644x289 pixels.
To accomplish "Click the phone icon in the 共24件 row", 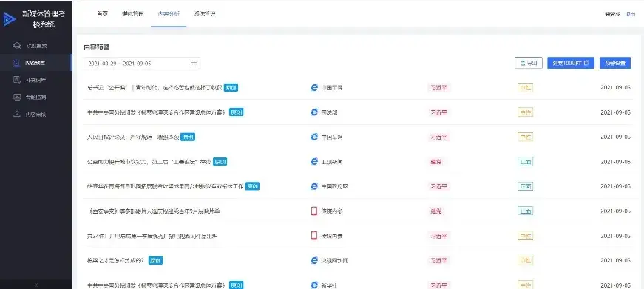I will [314, 236].
